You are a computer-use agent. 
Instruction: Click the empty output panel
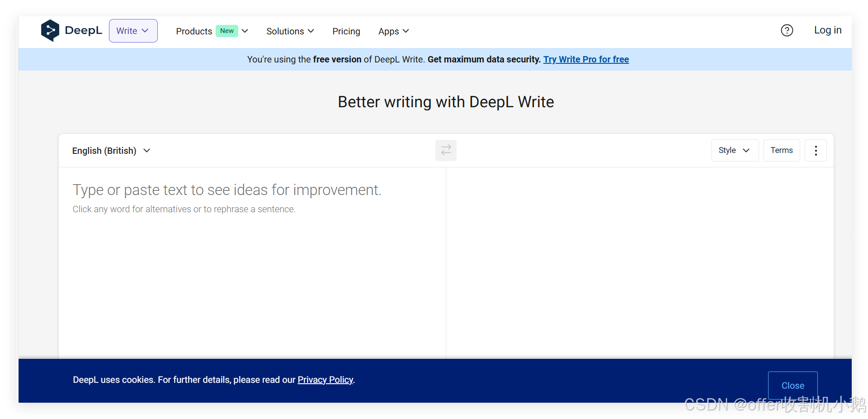point(640,262)
